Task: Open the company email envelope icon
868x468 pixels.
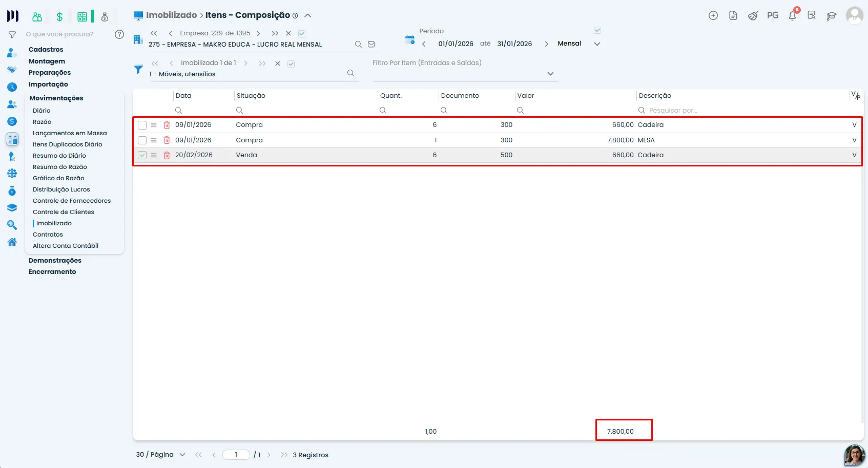Action: (x=371, y=45)
